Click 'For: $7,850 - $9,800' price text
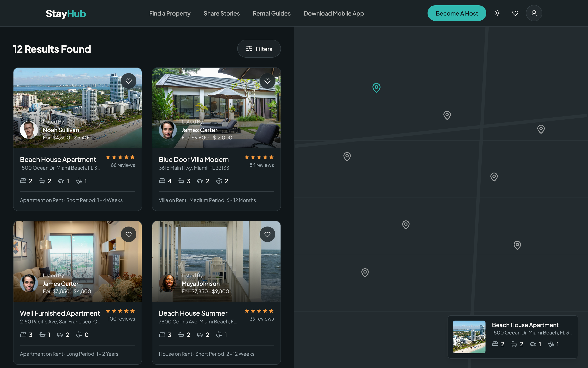Screen dimensions: 588x368 click(205, 291)
